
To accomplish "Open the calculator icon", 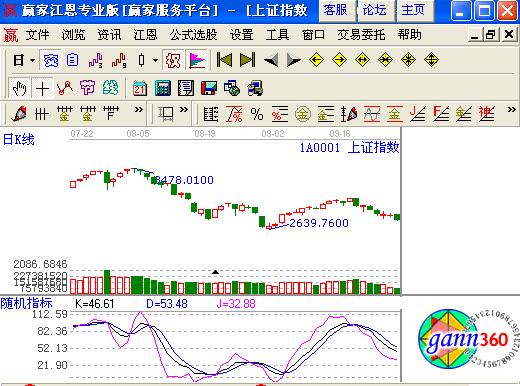I will [x=163, y=88].
